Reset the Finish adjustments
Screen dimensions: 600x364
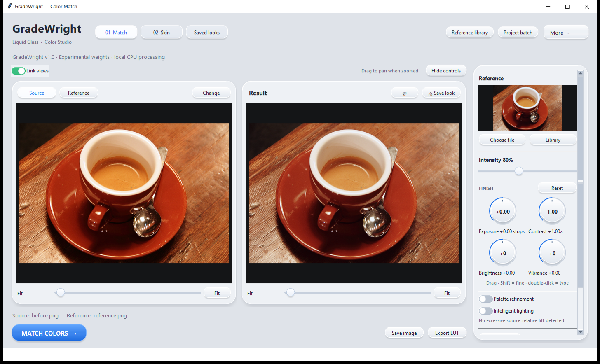click(x=557, y=188)
